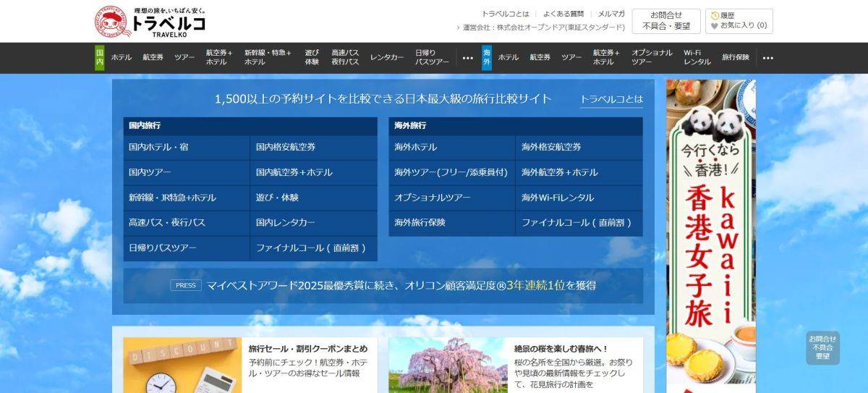Click the お問合せ 不具合・要望 header button
868x393 pixels.
click(666, 21)
